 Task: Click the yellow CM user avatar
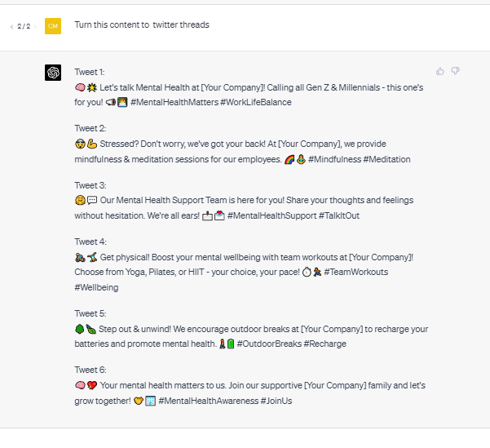coord(53,26)
